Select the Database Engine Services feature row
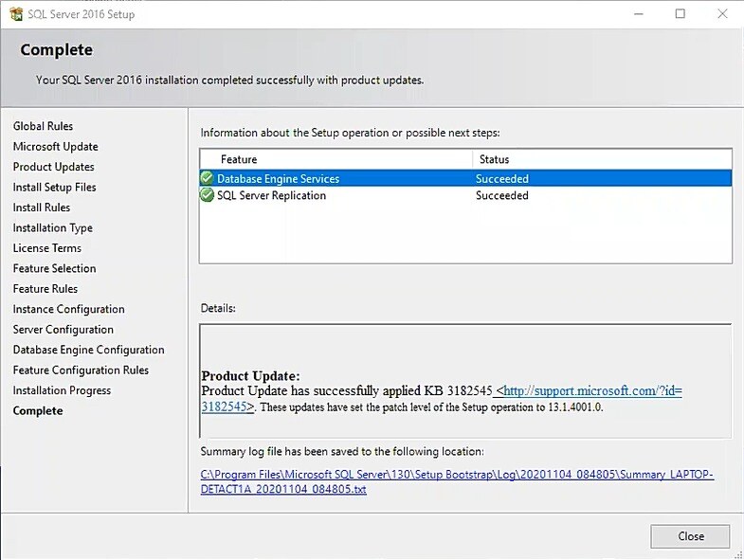 465,178
